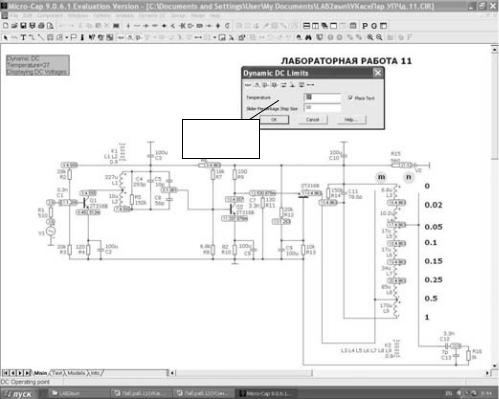Image resolution: width=499 pixels, height=399 pixels.
Task: Click Help in the Dynamic DC Limits dialog
Action: [x=351, y=119]
